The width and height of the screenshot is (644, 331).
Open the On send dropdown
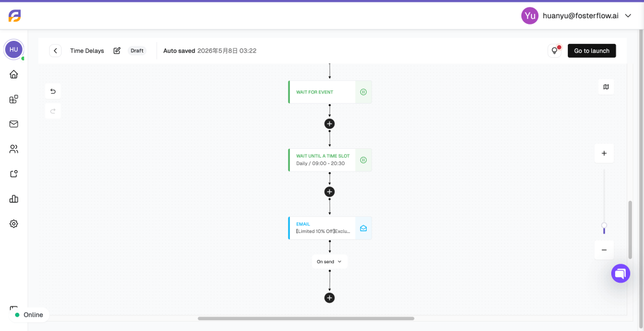pyautogui.click(x=330, y=262)
